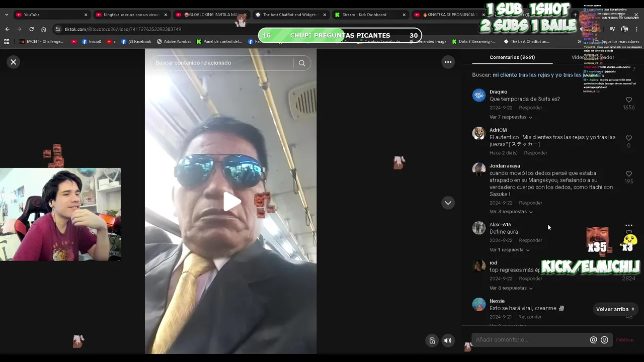
Task: Expand 'Ver 8 respuestas' under rod
Action: pos(511,288)
